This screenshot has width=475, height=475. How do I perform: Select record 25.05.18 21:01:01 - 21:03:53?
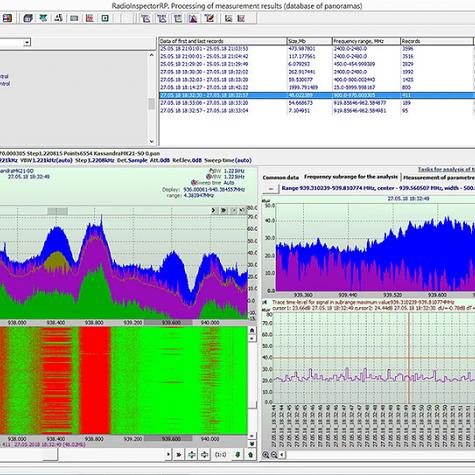(316, 49)
